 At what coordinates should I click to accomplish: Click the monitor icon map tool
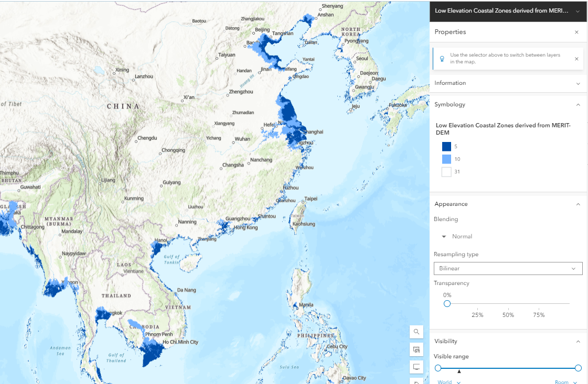tap(416, 367)
